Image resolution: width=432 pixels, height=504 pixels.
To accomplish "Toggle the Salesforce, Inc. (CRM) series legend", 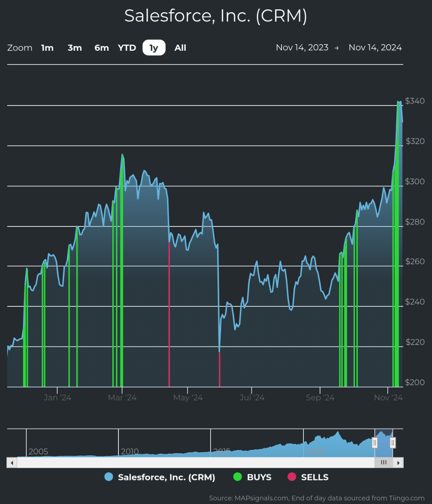I will 160,477.
